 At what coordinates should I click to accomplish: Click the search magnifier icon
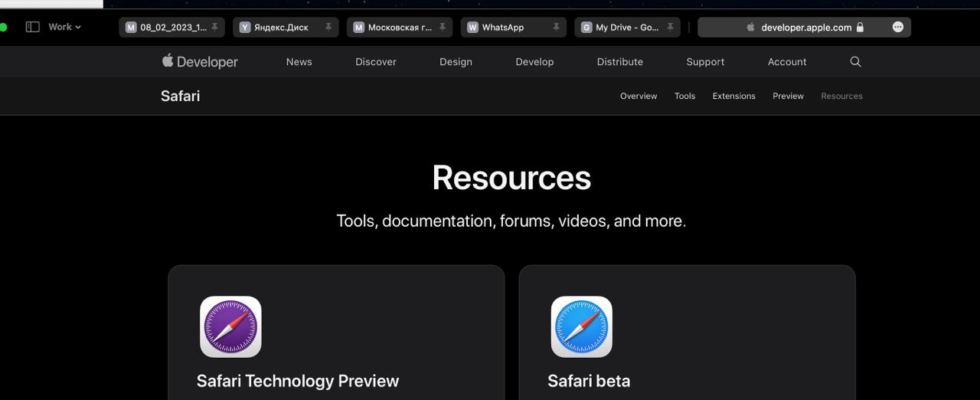point(856,62)
